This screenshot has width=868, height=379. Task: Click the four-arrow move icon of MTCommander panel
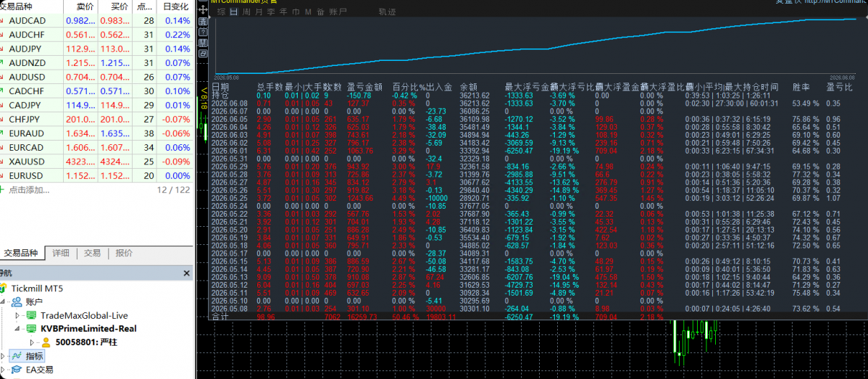click(202, 11)
